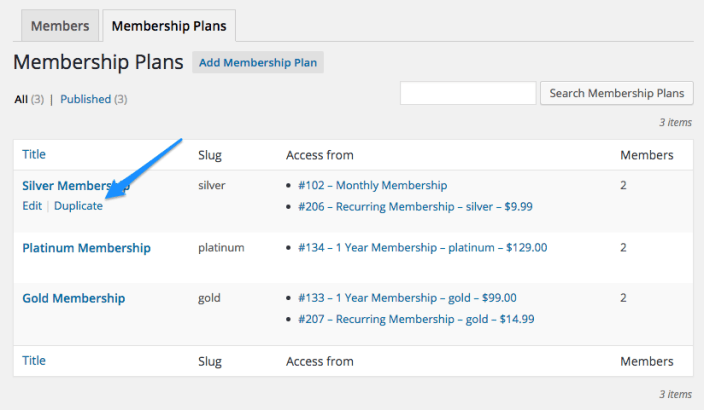Edit the Silver Membership plan
This screenshot has height=410, width=704.
[x=32, y=206]
